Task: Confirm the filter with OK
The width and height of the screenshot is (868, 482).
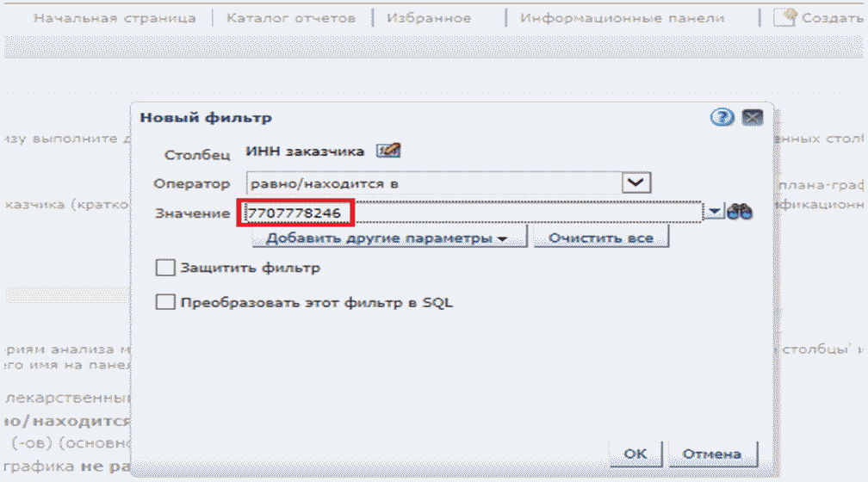Action: point(635,454)
